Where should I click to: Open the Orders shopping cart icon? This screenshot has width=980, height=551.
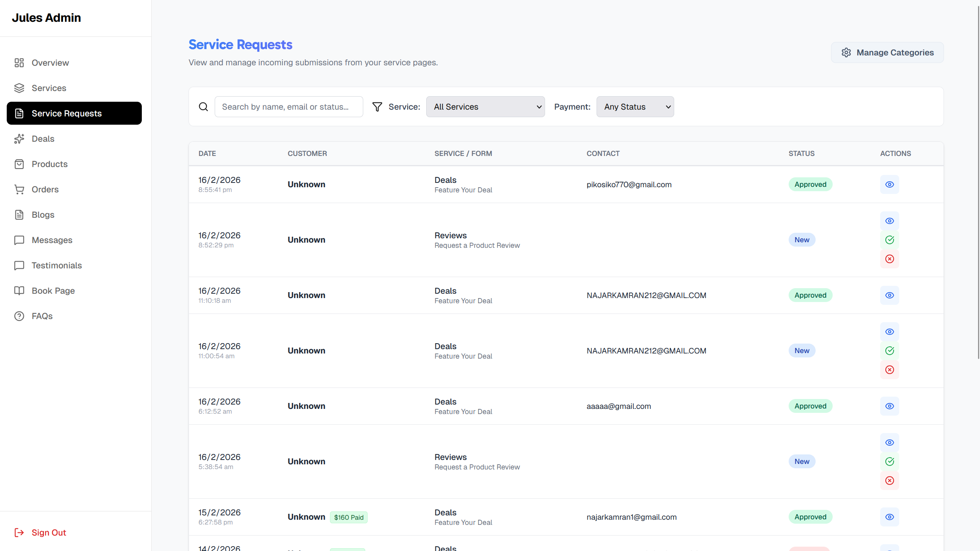click(x=19, y=189)
